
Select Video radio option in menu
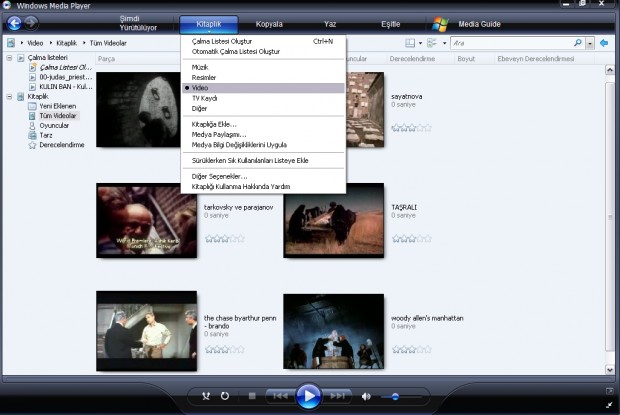263,88
